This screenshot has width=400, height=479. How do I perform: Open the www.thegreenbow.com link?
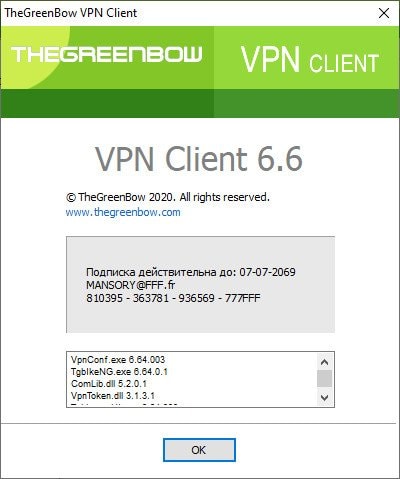click(123, 212)
